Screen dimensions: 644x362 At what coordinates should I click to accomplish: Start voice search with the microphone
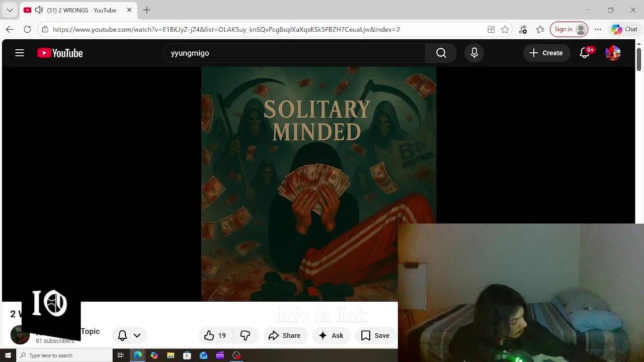point(474,53)
